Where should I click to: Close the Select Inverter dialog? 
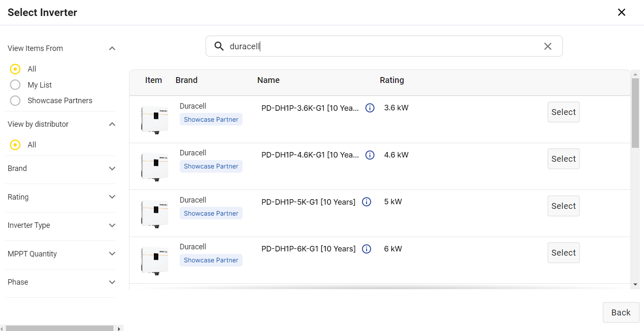[621, 12]
